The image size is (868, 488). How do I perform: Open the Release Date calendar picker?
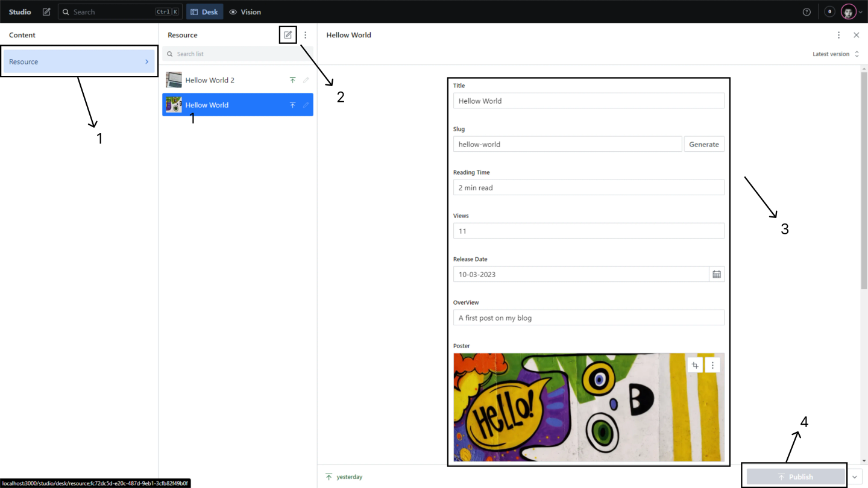tap(717, 274)
